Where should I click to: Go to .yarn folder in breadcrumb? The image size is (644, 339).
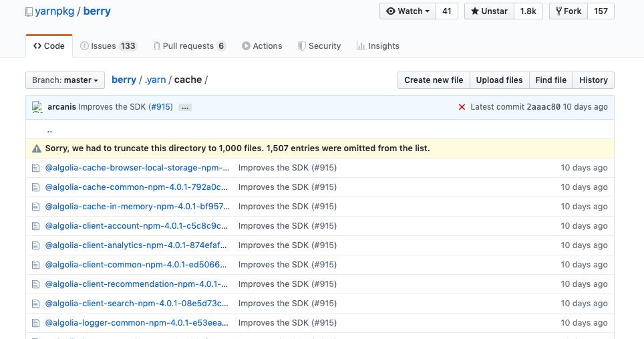[155, 80]
